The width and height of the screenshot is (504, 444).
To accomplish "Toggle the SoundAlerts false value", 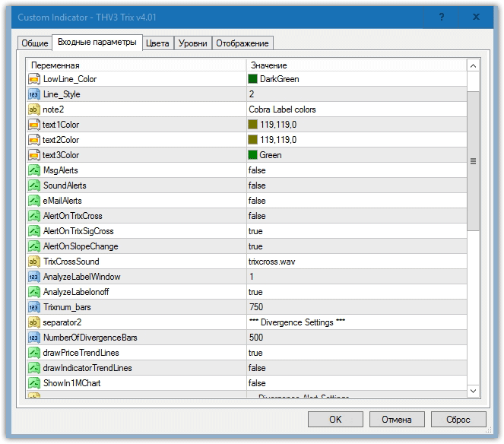I will (x=257, y=186).
